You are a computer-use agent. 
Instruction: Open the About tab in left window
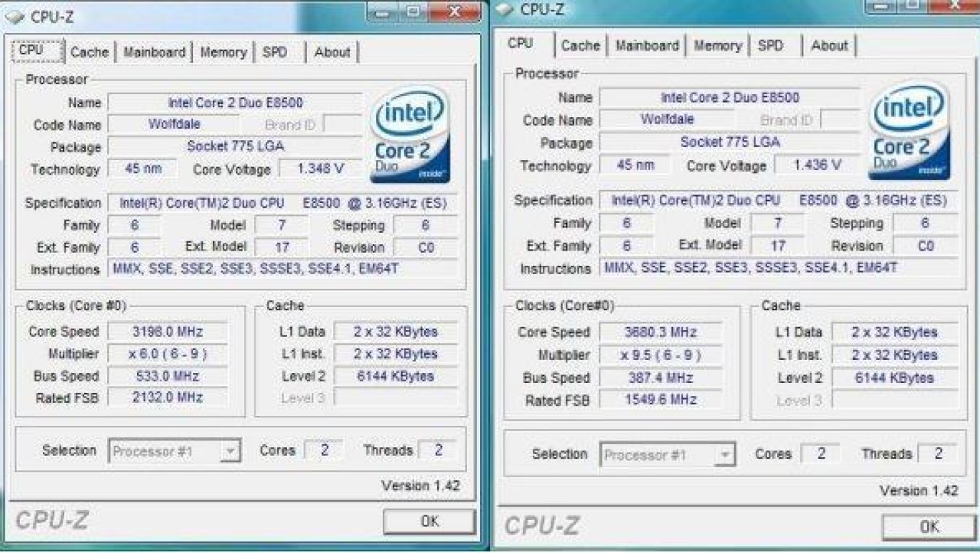[x=332, y=52]
